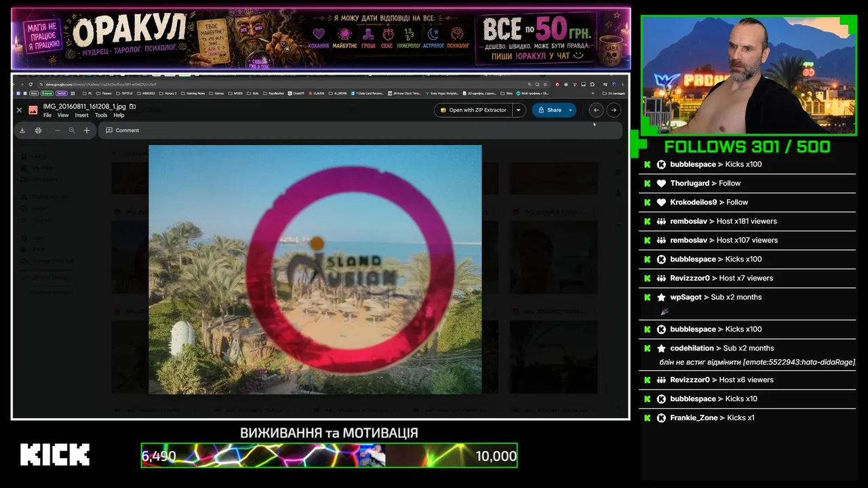
Task: Open the MODS bookmarks folder
Action: point(235,93)
